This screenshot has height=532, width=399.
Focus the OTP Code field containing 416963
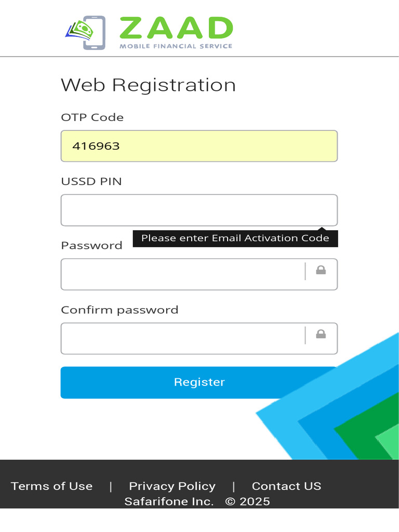coord(199,146)
